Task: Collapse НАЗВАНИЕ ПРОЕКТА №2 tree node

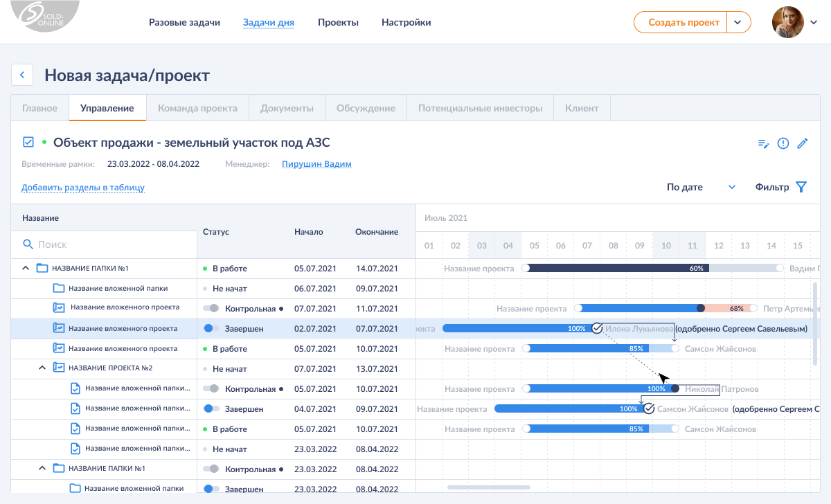Action: (42, 368)
